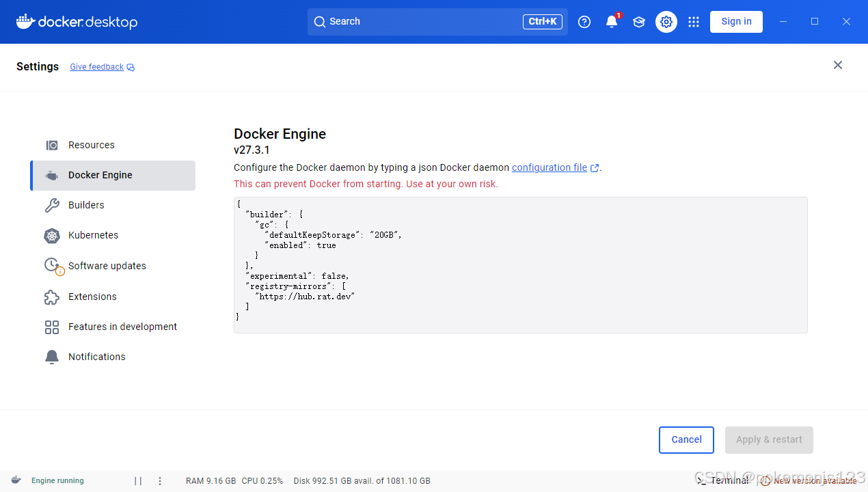Open the Resources settings section
Screen dimensions: 868x492
coord(113,145)
